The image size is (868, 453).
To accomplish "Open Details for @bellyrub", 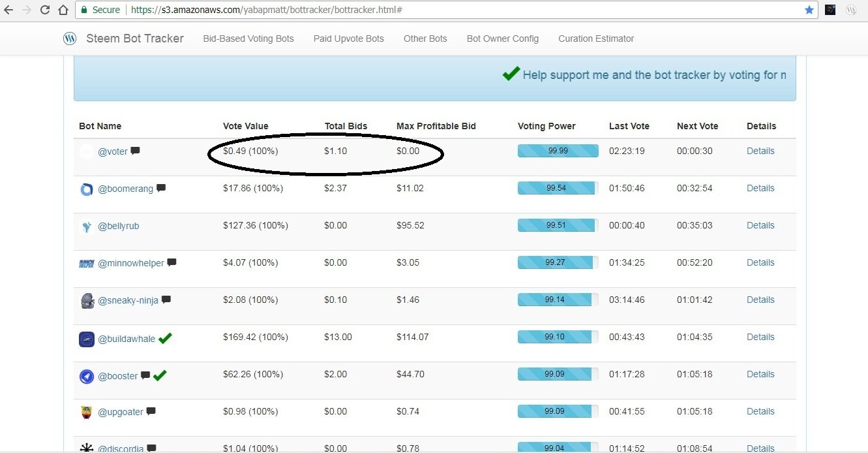I will 760,225.
